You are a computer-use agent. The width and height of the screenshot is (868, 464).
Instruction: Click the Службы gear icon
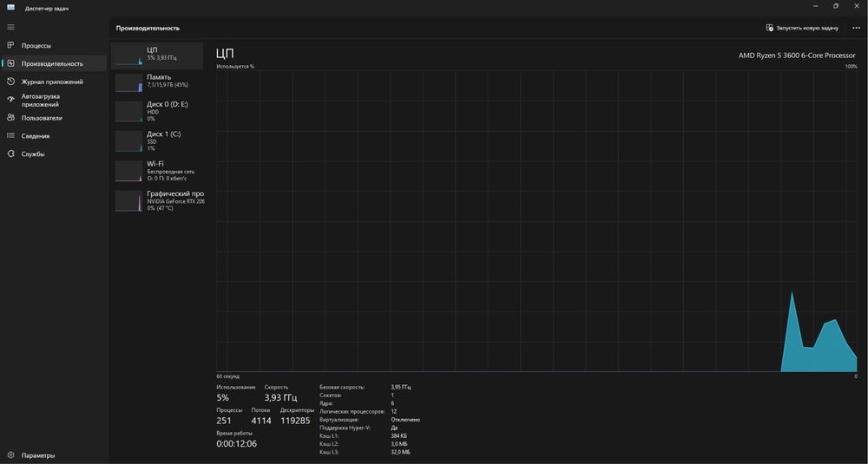point(10,154)
